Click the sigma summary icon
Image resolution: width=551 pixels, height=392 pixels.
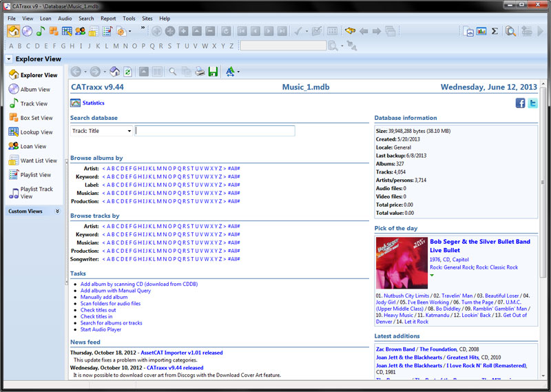(495, 31)
